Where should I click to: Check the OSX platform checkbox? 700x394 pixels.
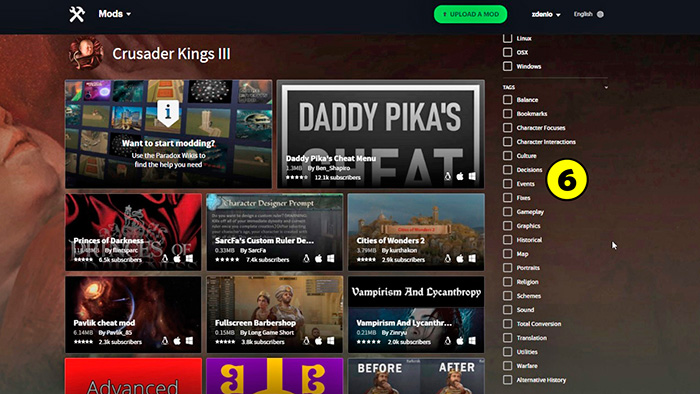point(508,52)
